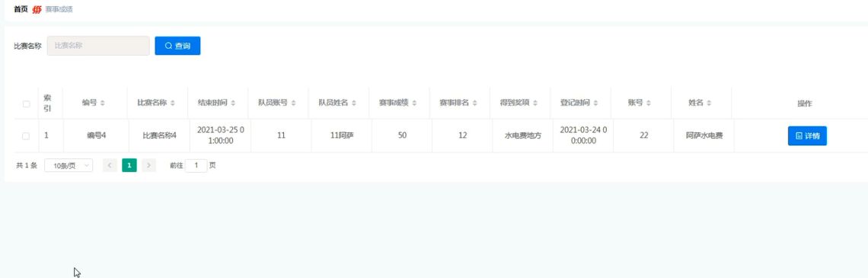Click sort arrows next to 队员姓名
Image resolution: width=868 pixels, height=278 pixels.
354,103
